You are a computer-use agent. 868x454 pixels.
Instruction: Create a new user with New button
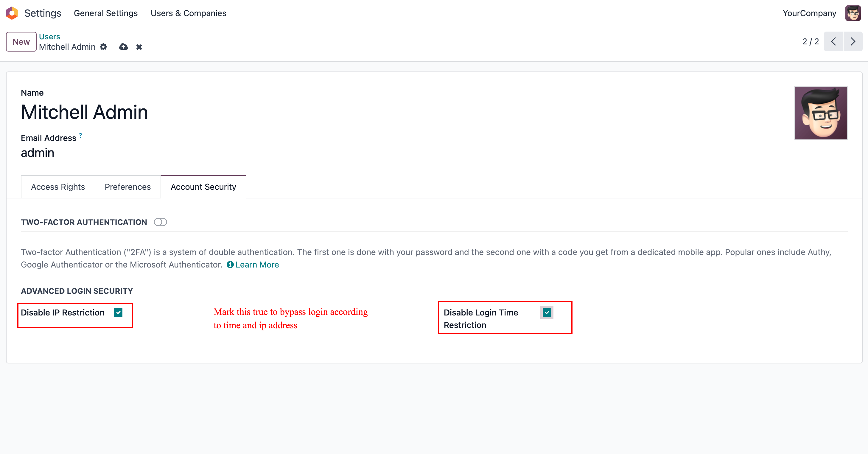tap(21, 42)
